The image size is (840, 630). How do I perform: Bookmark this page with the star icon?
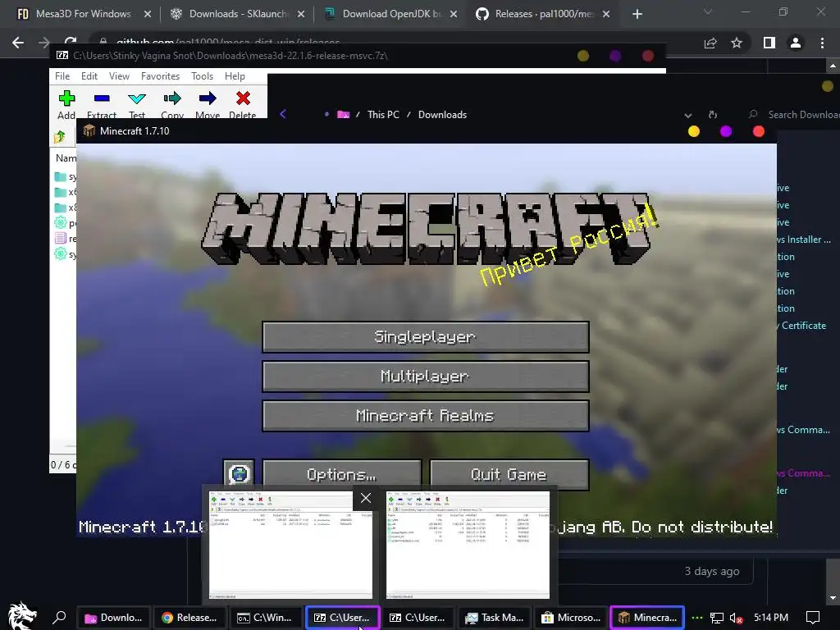(x=737, y=43)
